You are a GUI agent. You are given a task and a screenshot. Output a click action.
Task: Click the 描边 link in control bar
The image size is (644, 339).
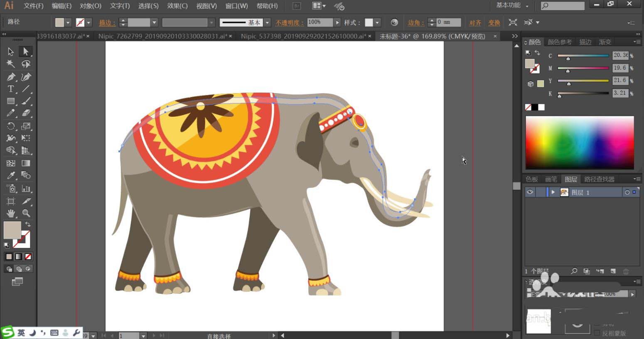(107, 22)
